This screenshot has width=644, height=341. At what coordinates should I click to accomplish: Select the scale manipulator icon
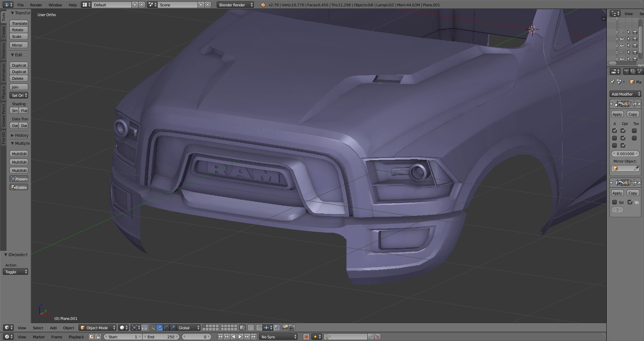173,328
